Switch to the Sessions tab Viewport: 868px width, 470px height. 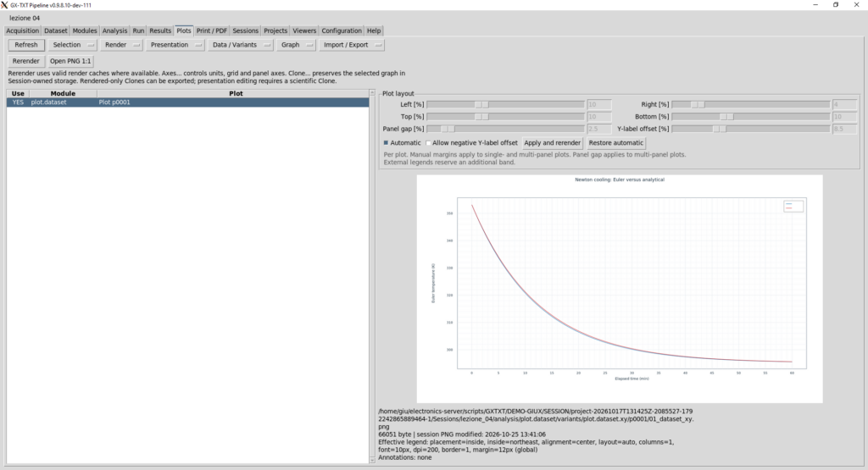click(245, 31)
